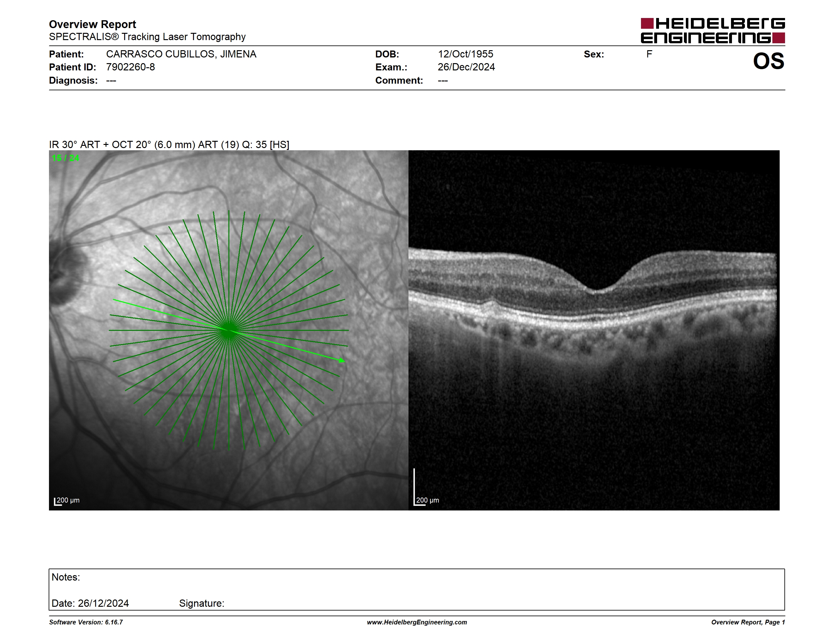Click patient name 'CARRASCO CUBILLOS, JIMENA'
Screen dimensions: 834x644
click(x=181, y=54)
